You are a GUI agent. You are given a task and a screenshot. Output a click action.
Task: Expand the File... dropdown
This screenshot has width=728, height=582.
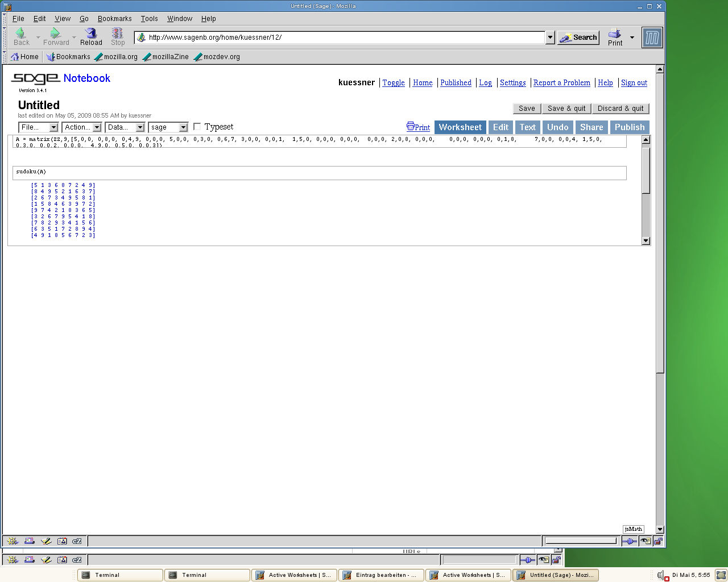pos(38,127)
